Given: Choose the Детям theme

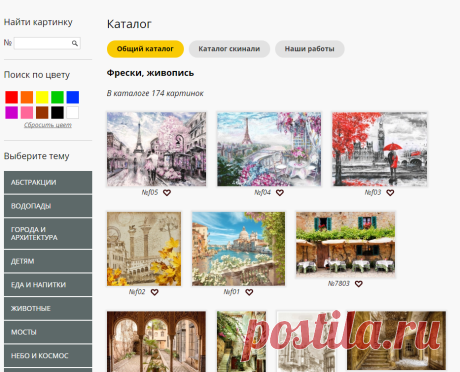Looking at the screenshot, I should click(x=48, y=261).
